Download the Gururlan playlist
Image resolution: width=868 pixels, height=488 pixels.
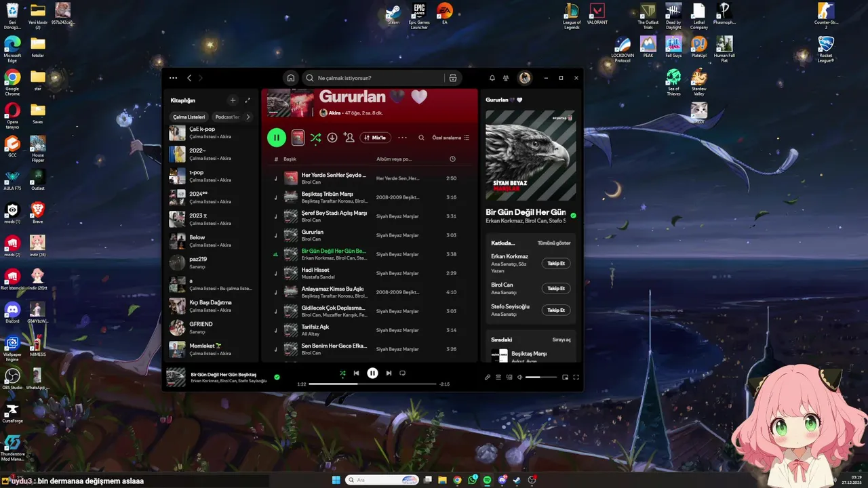tap(332, 138)
